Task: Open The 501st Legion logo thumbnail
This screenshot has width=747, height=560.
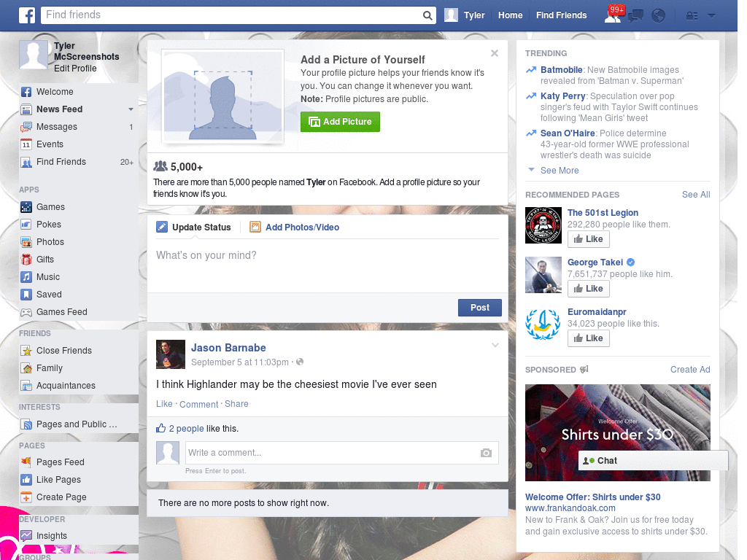Action: pos(543,225)
